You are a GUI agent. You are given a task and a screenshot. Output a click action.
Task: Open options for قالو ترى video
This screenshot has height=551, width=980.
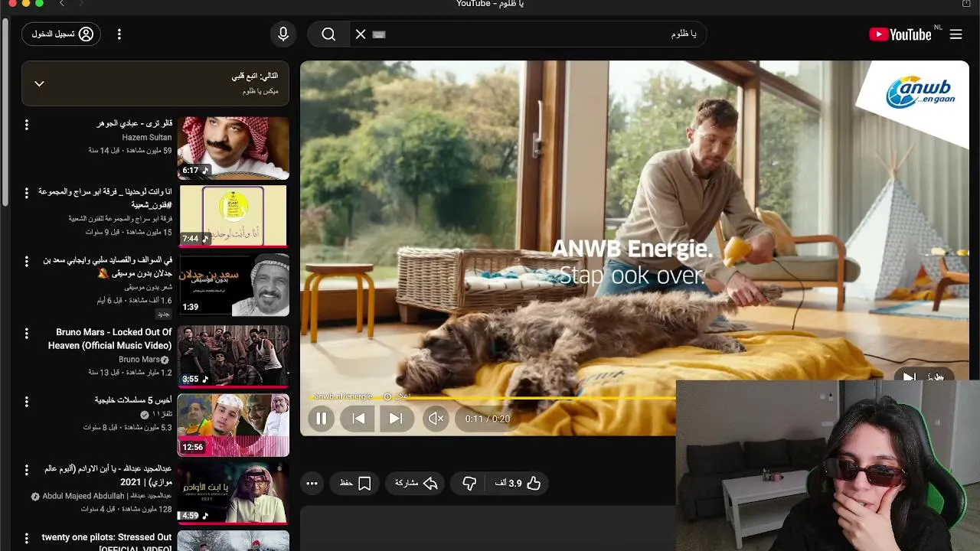(26, 125)
